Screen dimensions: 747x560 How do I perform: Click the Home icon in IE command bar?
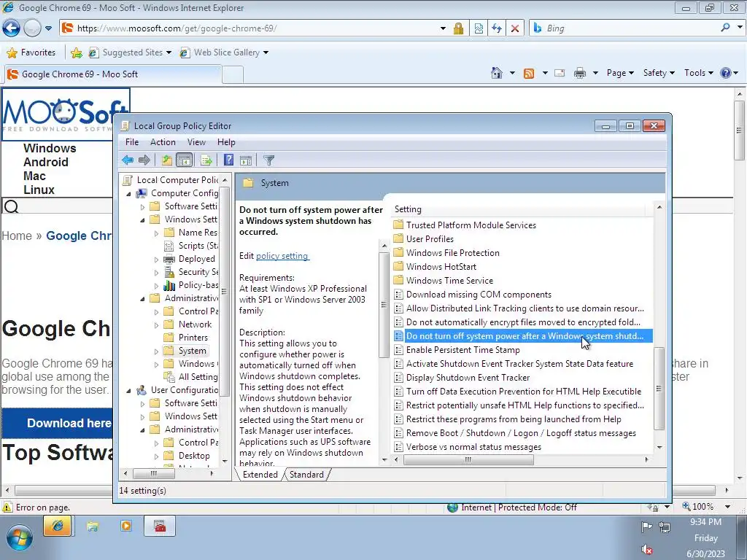pyautogui.click(x=496, y=73)
